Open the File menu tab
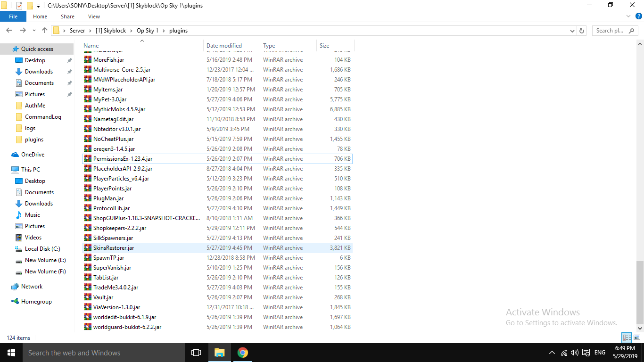The height and width of the screenshot is (362, 644). tap(13, 16)
